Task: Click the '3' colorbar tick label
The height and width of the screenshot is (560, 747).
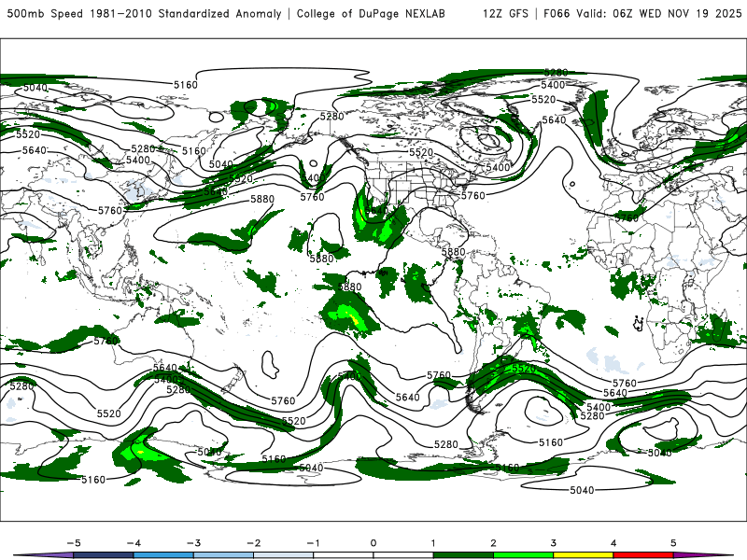Action: tap(554, 543)
